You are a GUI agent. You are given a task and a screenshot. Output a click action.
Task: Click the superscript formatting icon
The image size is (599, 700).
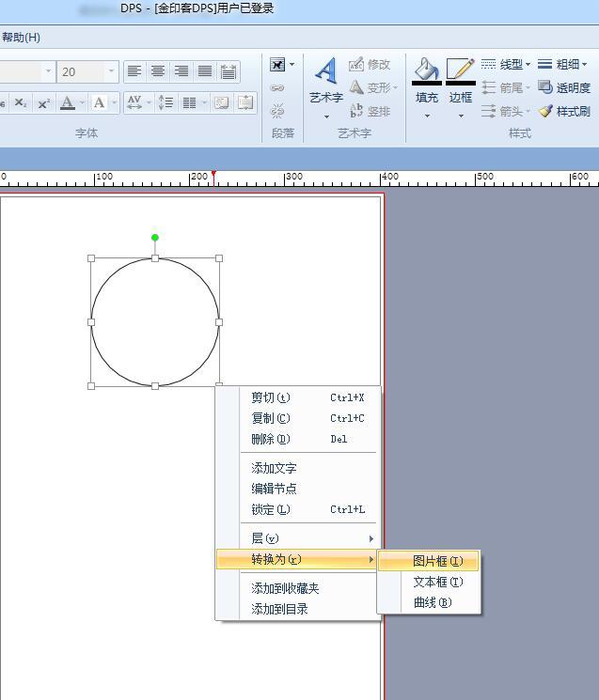click(43, 103)
